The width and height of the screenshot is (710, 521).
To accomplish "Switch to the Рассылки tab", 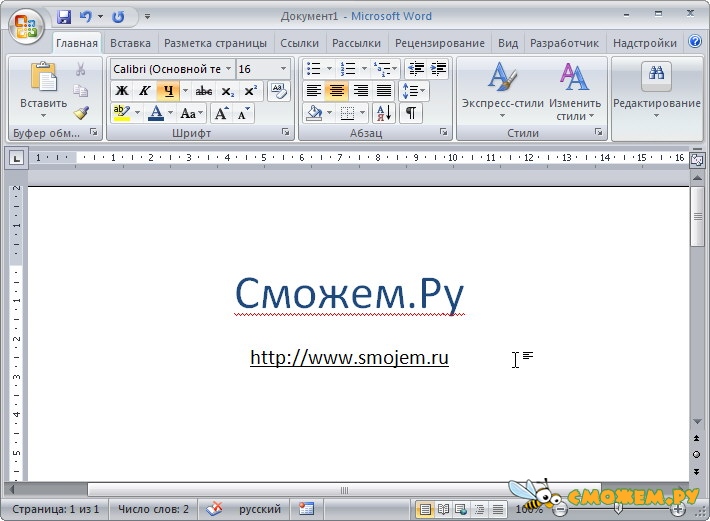I will point(356,43).
